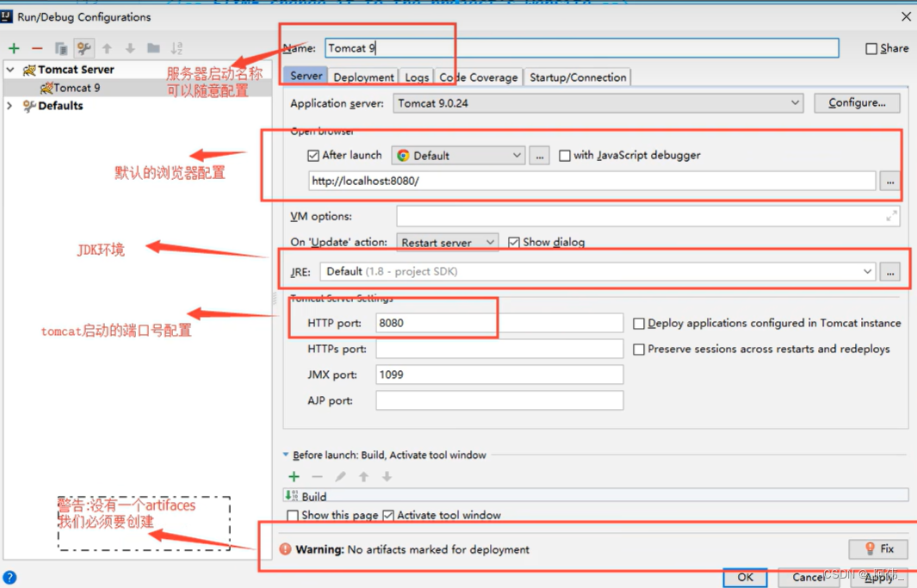
Task: Open the Code Coverage tab
Action: click(479, 77)
